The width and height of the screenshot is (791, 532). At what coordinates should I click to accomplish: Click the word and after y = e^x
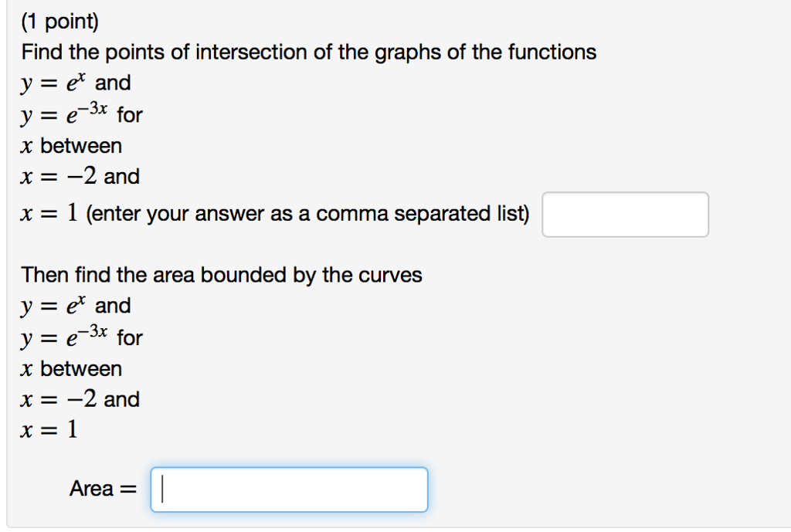coord(114,82)
